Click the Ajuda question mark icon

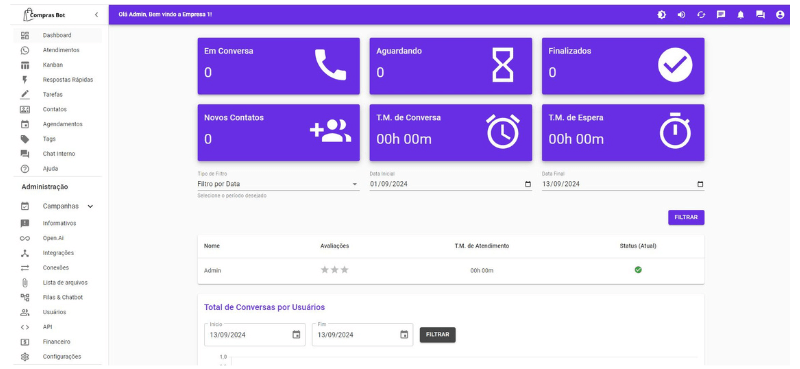[x=24, y=168]
